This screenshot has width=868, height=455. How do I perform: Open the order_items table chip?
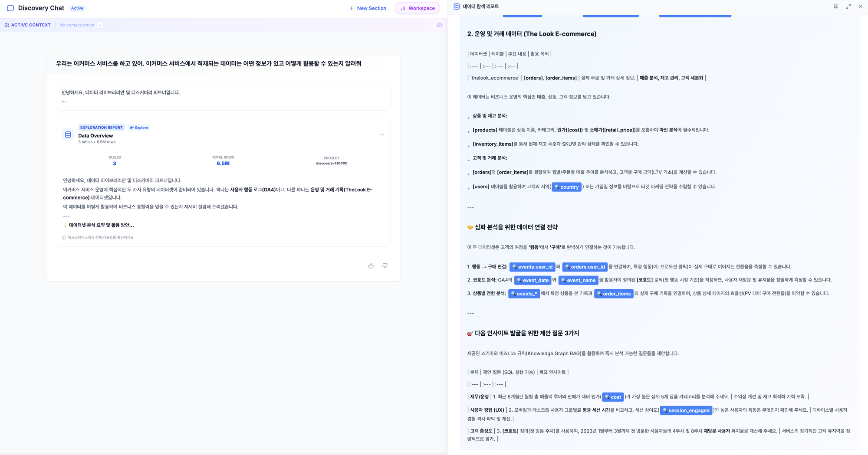click(x=613, y=294)
